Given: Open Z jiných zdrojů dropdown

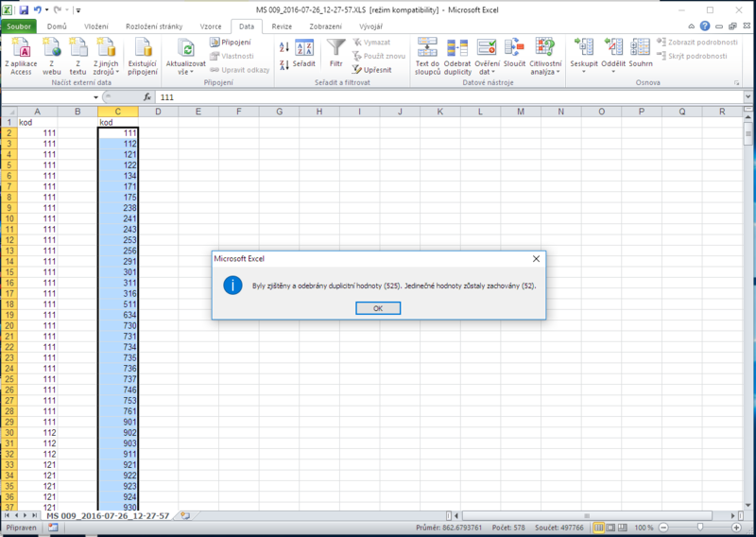Looking at the screenshot, I should click(x=106, y=57).
